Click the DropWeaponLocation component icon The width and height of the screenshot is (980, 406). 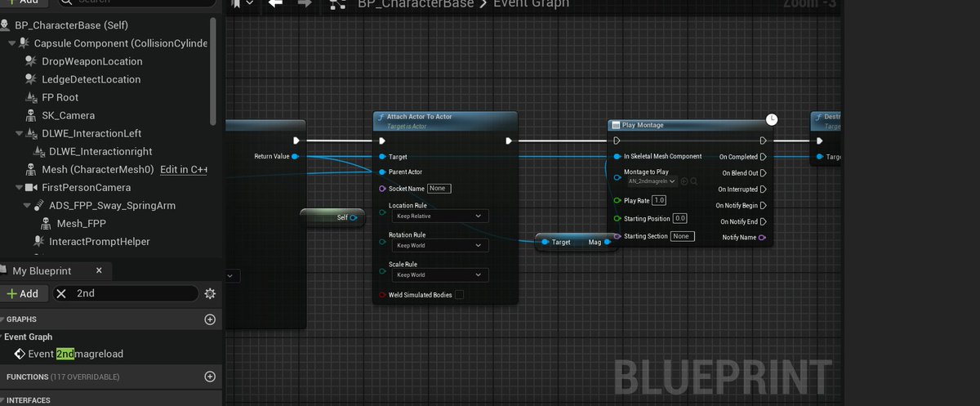point(32,61)
